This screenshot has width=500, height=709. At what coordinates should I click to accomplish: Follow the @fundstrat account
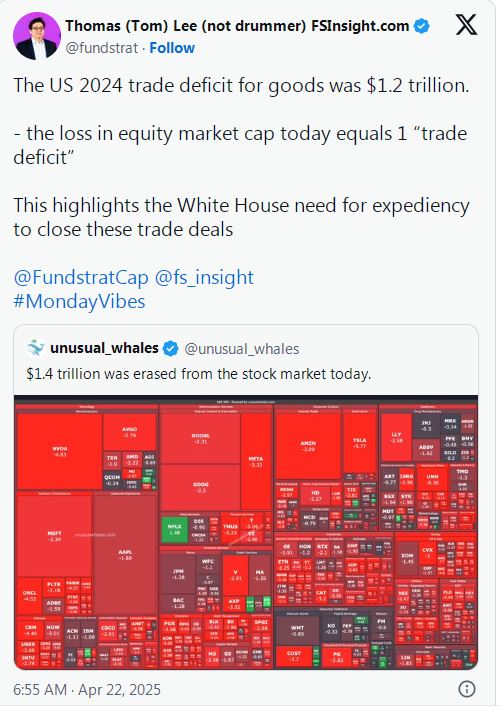coord(172,48)
